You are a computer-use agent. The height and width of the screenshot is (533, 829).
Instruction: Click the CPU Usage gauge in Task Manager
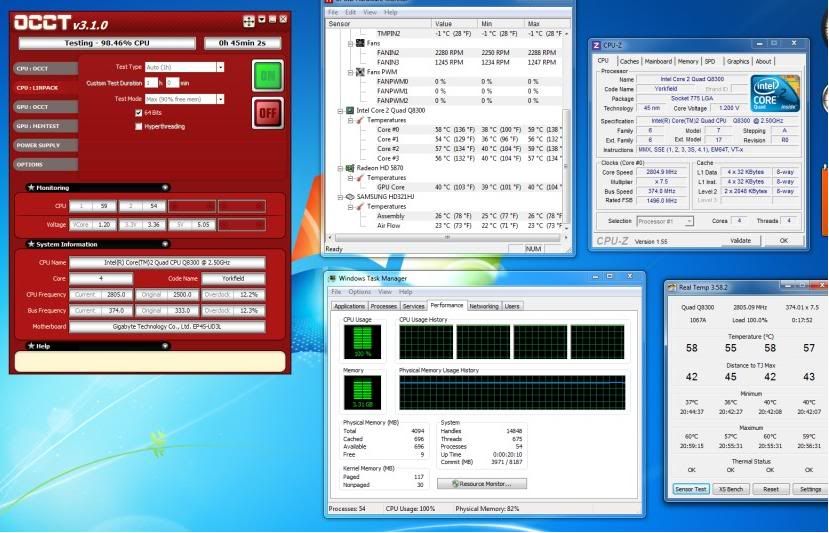pos(363,342)
